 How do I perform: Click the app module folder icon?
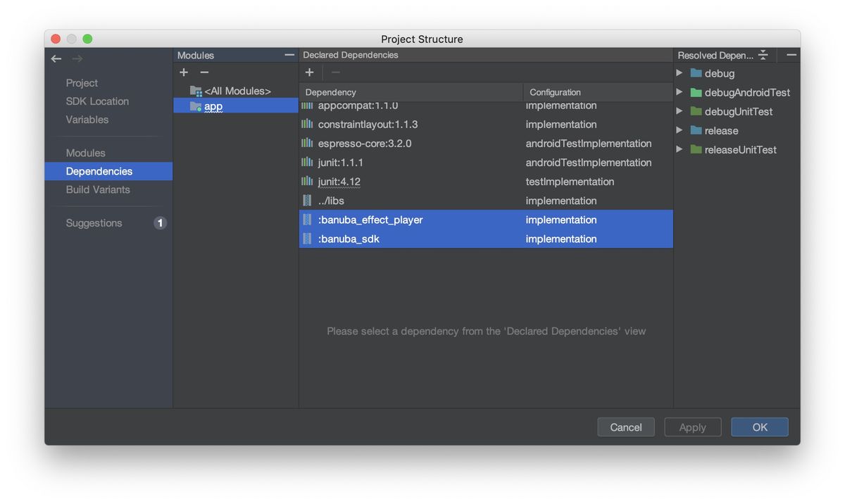click(x=195, y=106)
